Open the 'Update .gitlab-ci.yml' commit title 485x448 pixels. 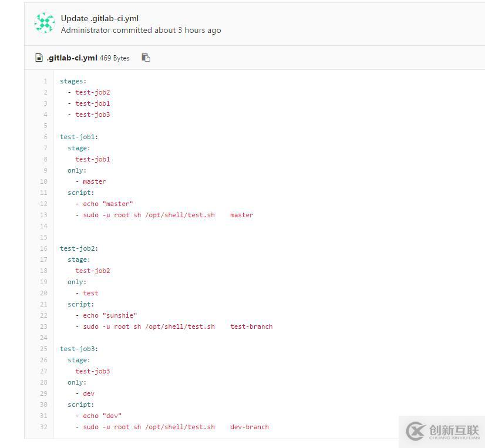[x=100, y=19]
